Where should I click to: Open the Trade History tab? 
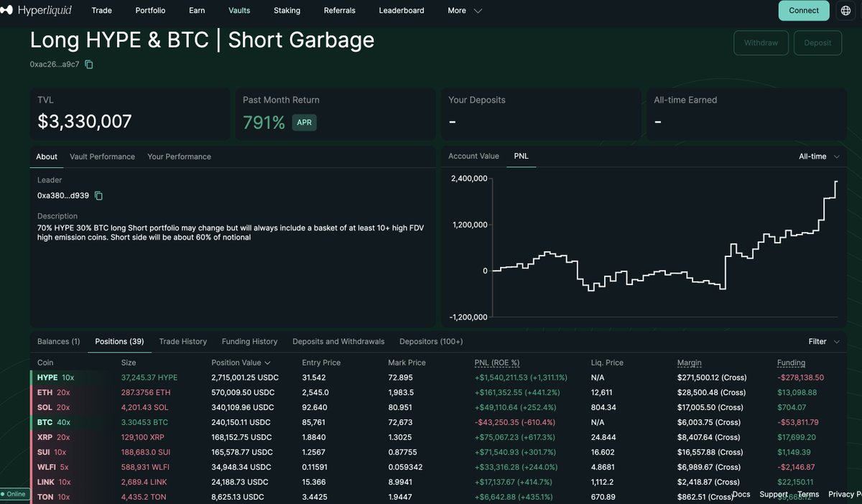tap(182, 342)
